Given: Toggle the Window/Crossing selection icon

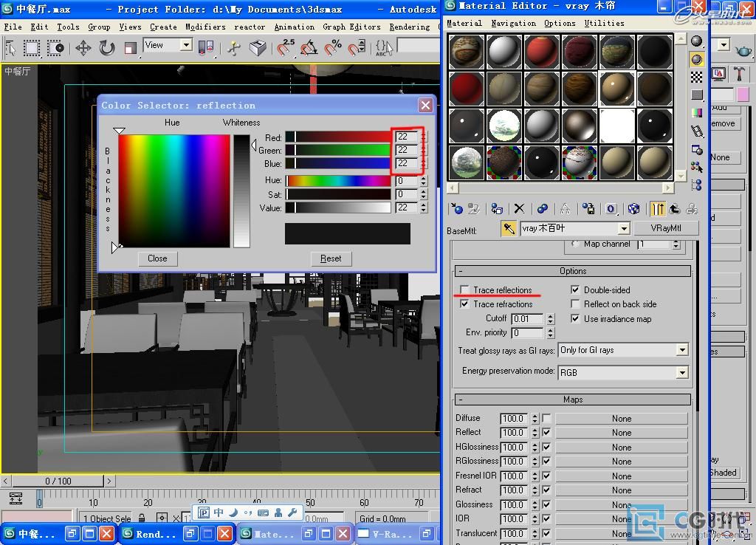Looking at the screenshot, I should pos(55,48).
